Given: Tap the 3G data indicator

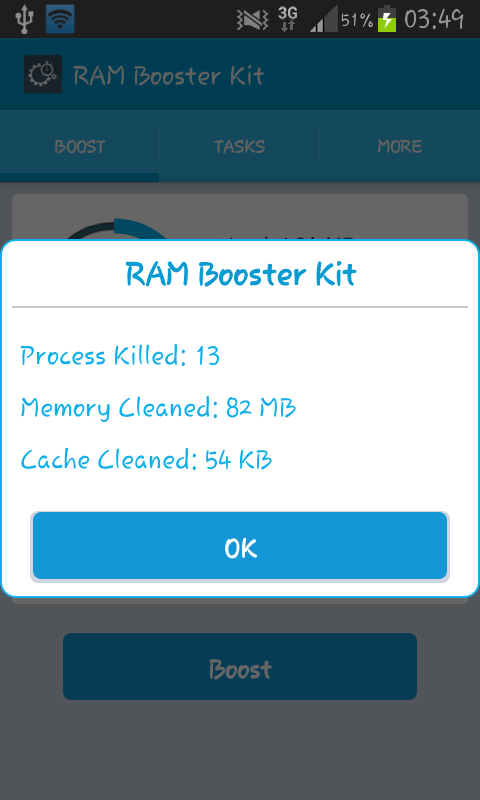Looking at the screenshot, I should [288, 19].
